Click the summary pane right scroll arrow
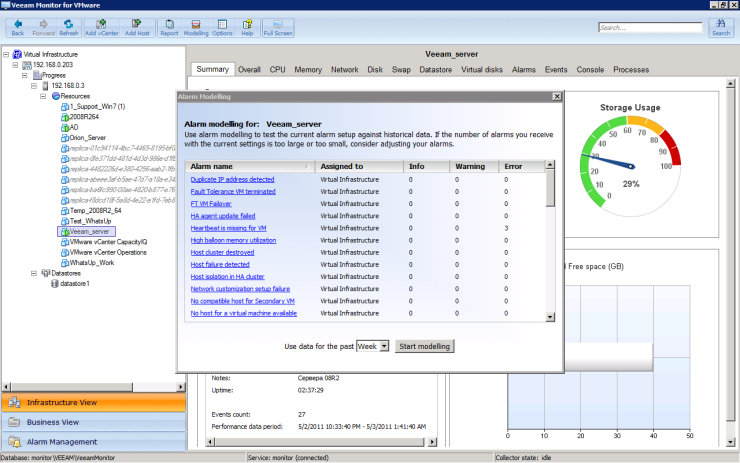This screenshot has height=463, width=740. (432, 442)
